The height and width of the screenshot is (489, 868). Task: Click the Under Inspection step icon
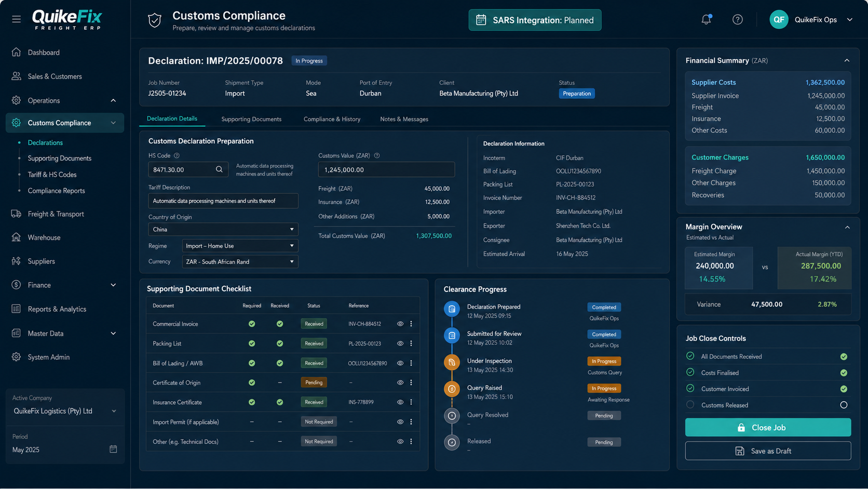click(x=452, y=362)
